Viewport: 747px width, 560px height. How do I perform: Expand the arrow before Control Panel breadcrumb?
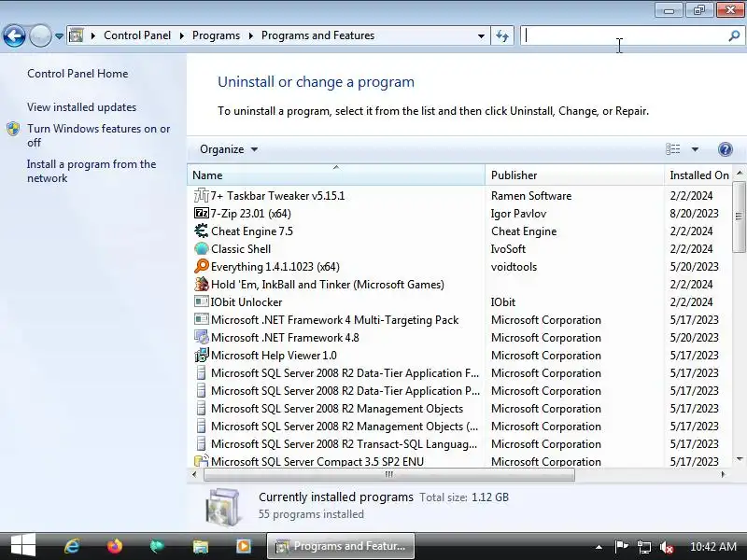pos(93,35)
